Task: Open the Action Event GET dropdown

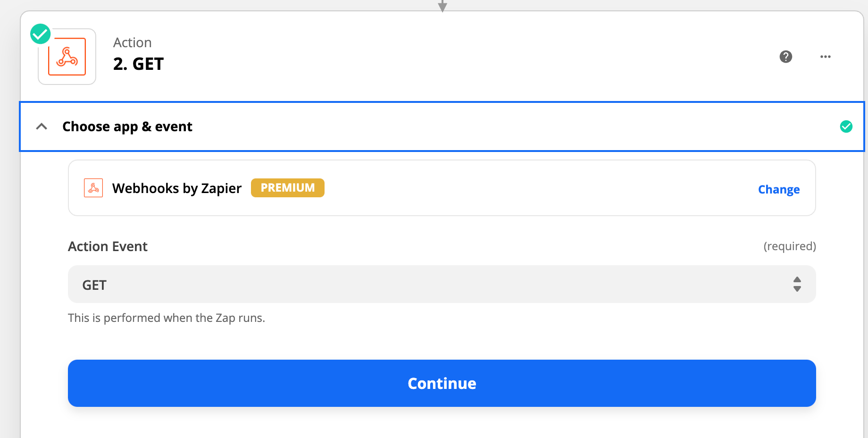Action: [442, 284]
